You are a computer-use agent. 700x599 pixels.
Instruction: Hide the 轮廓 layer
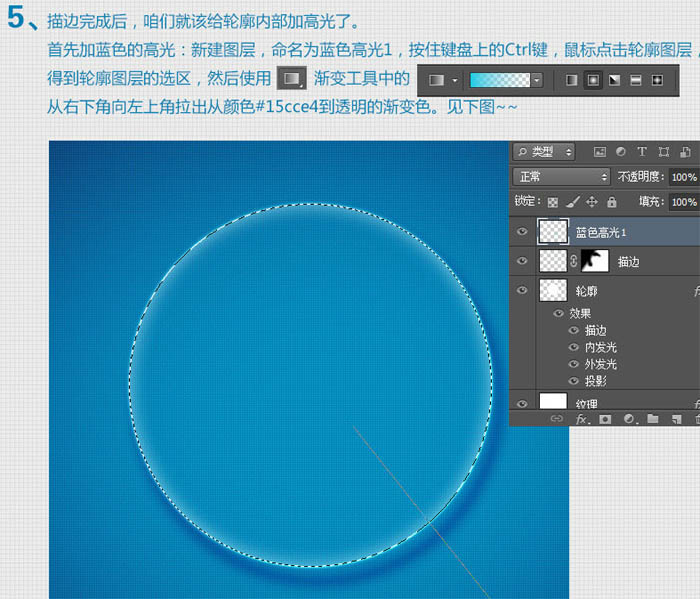522,290
